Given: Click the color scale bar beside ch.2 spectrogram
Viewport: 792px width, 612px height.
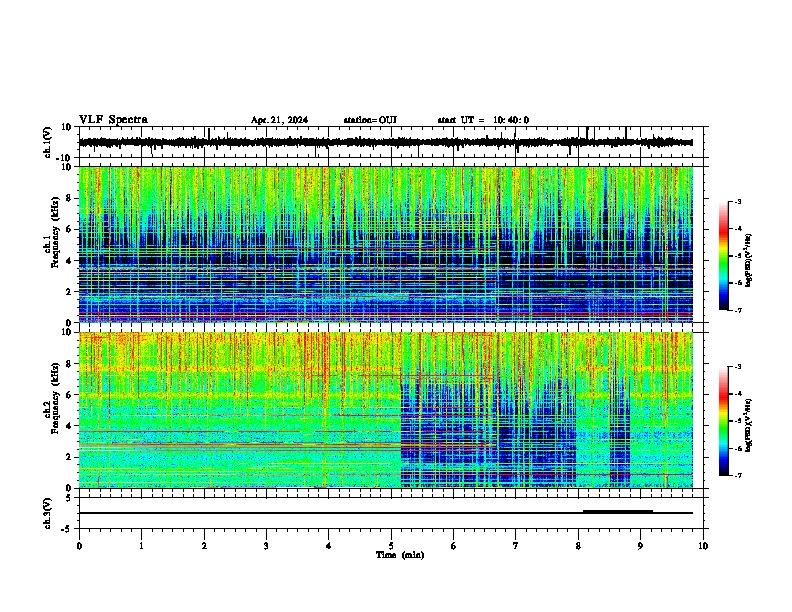Looking at the screenshot, I should click(723, 421).
